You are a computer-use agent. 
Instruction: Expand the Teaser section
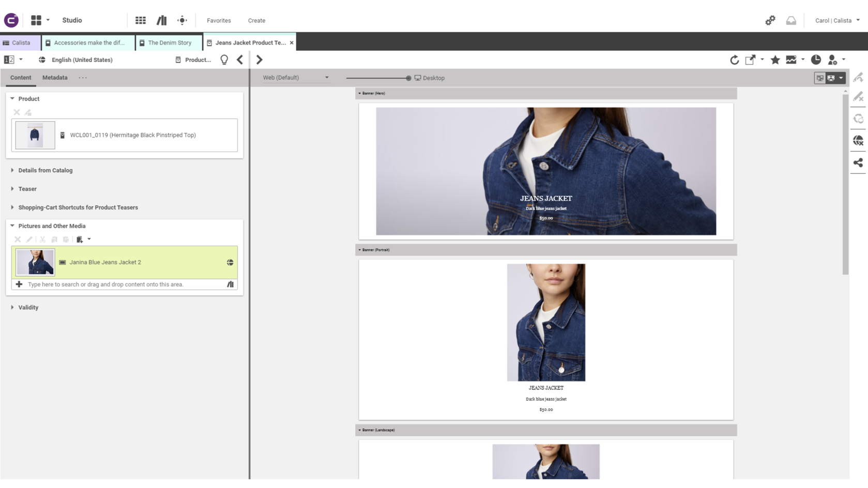tap(12, 189)
